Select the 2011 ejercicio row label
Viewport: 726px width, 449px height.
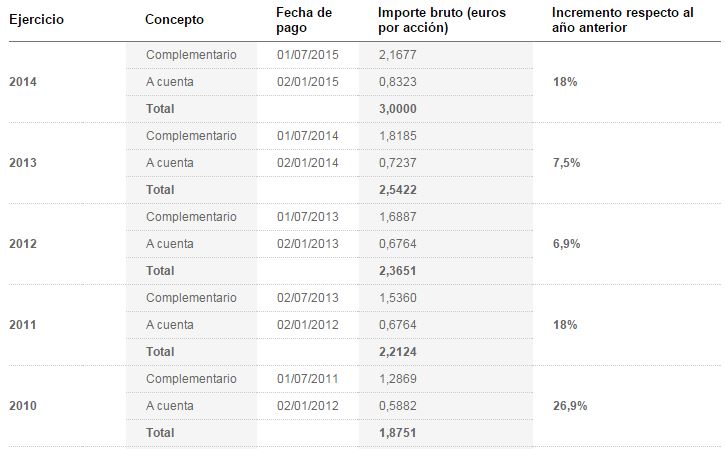click(x=22, y=325)
